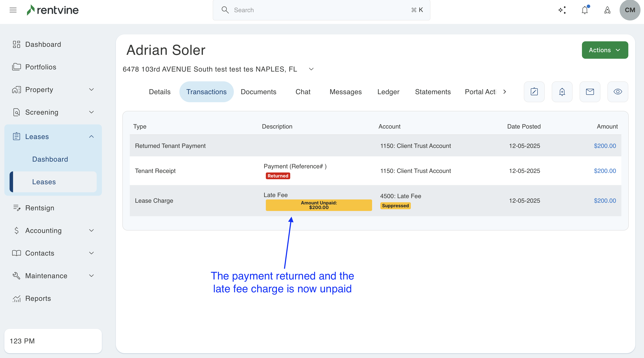Open the Returned Tenant Payment $200.00 amount link
Screen dimensions: 644x358
coord(605,146)
